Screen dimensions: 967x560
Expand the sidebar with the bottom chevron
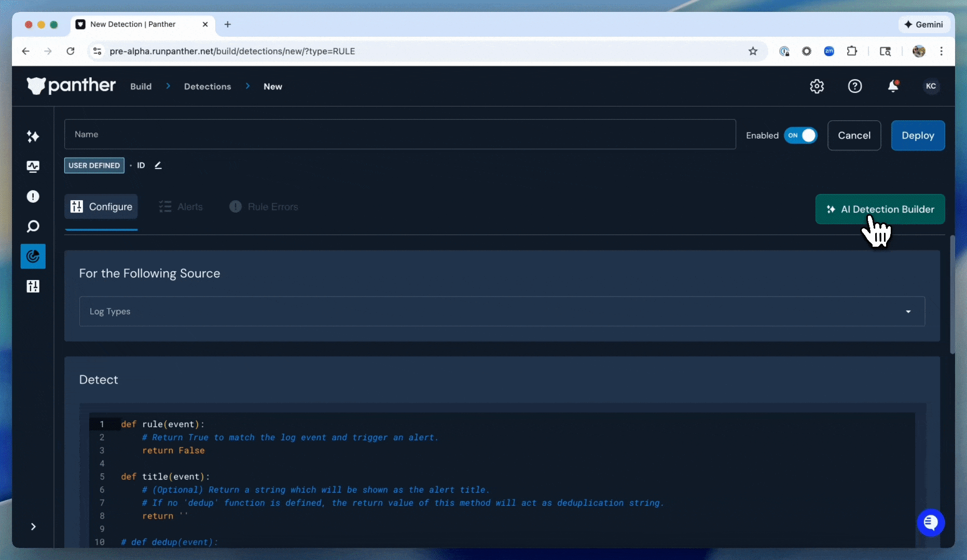[33, 527]
